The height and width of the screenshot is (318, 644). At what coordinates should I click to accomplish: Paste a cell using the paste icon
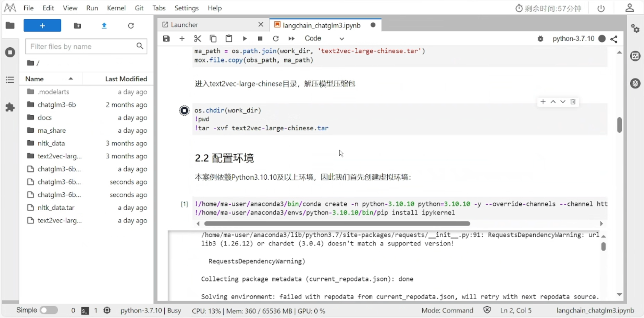229,39
